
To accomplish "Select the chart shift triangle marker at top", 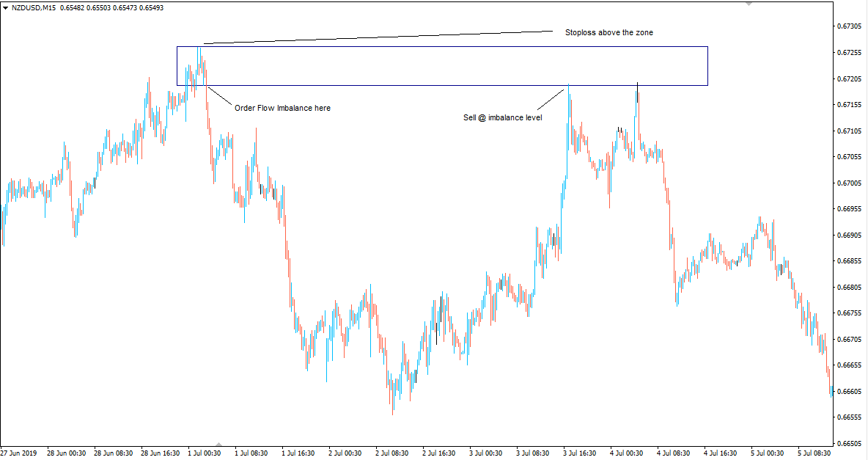I will click(749, 4).
